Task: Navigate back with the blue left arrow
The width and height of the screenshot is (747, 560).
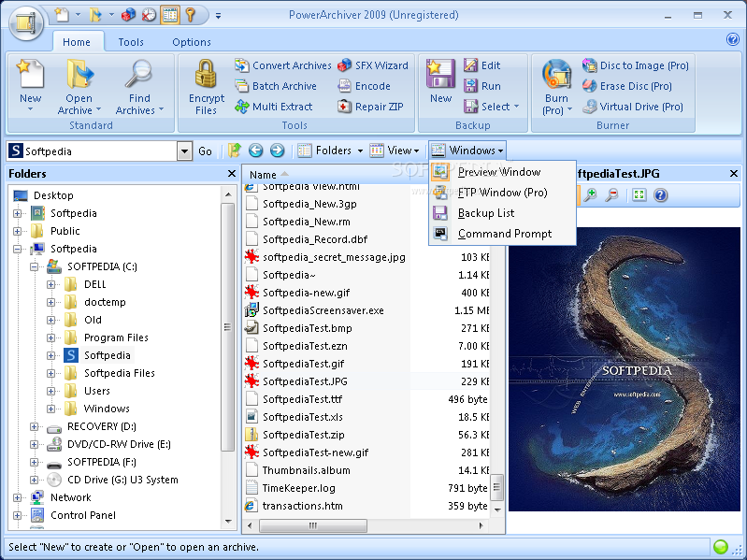Action: click(x=256, y=151)
